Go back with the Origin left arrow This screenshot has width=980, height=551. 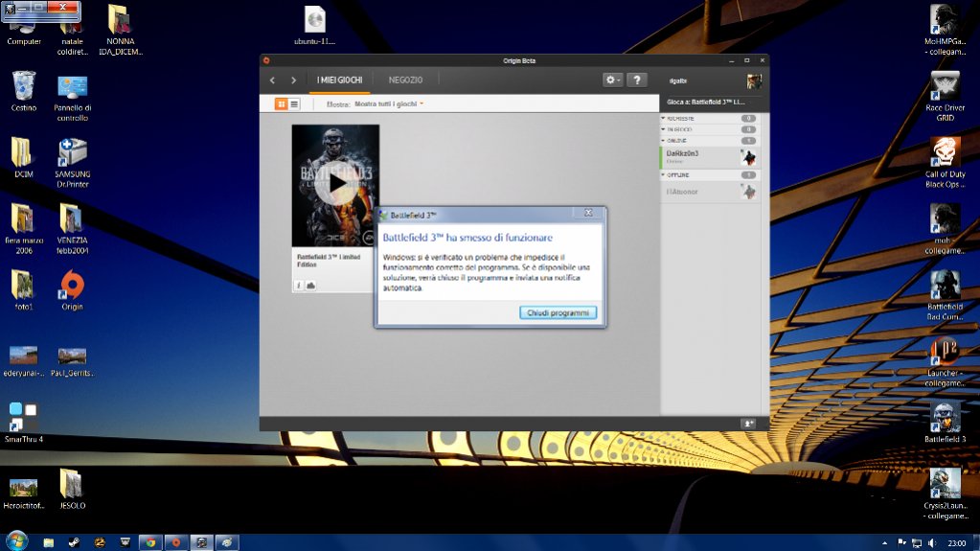[272, 80]
